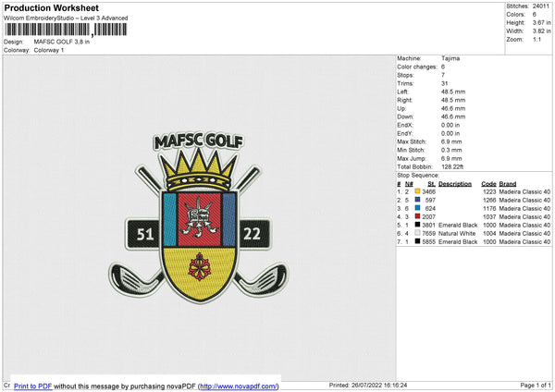The image size is (555, 392).
Task: Click the dark blue swatch for code 1266
Action: [x=418, y=200]
